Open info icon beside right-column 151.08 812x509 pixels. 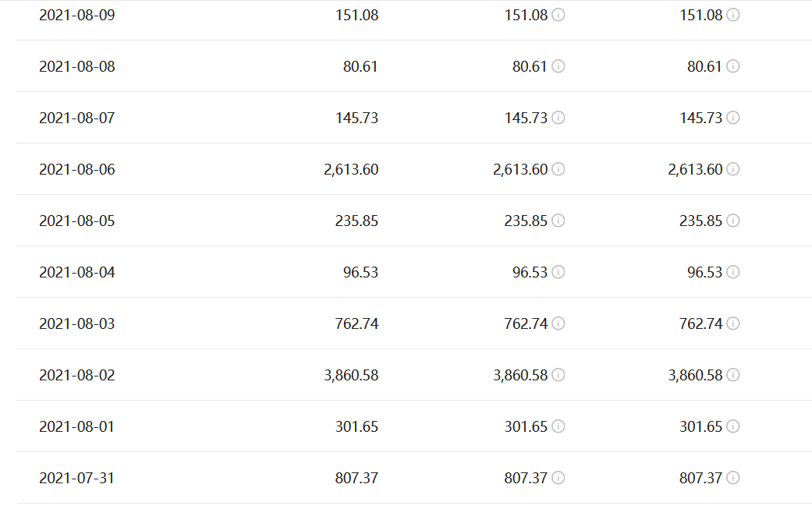(x=732, y=15)
